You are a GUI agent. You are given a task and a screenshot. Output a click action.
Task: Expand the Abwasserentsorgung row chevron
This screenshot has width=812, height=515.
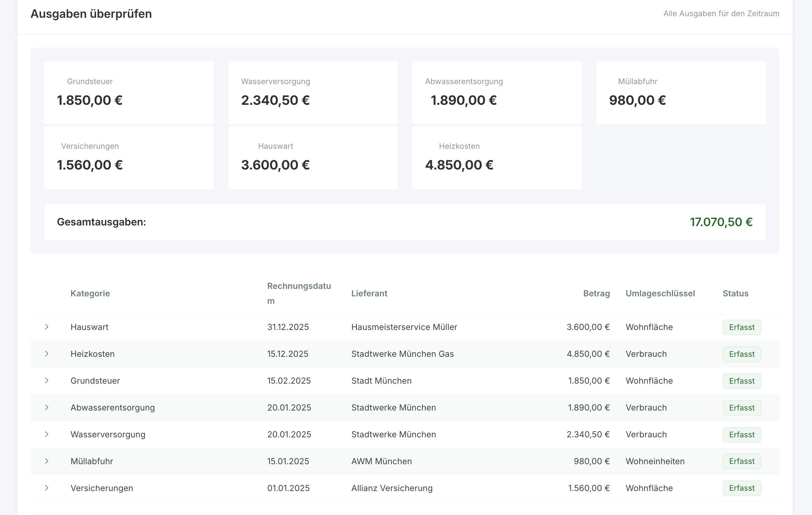(47, 407)
